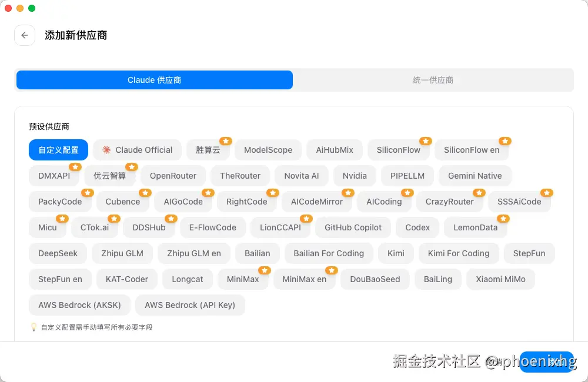Close window with red button
The width and height of the screenshot is (588, 382).
tap(8, 8)
